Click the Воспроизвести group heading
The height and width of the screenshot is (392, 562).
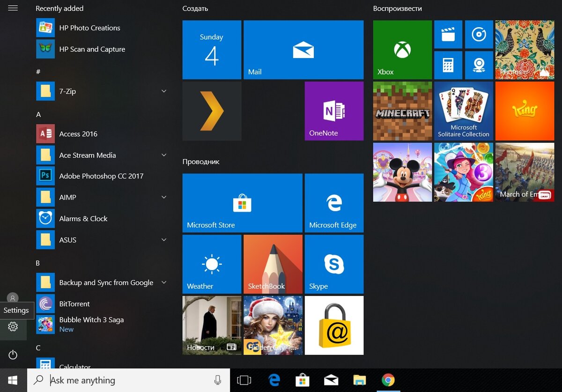(x=398, y=8)
